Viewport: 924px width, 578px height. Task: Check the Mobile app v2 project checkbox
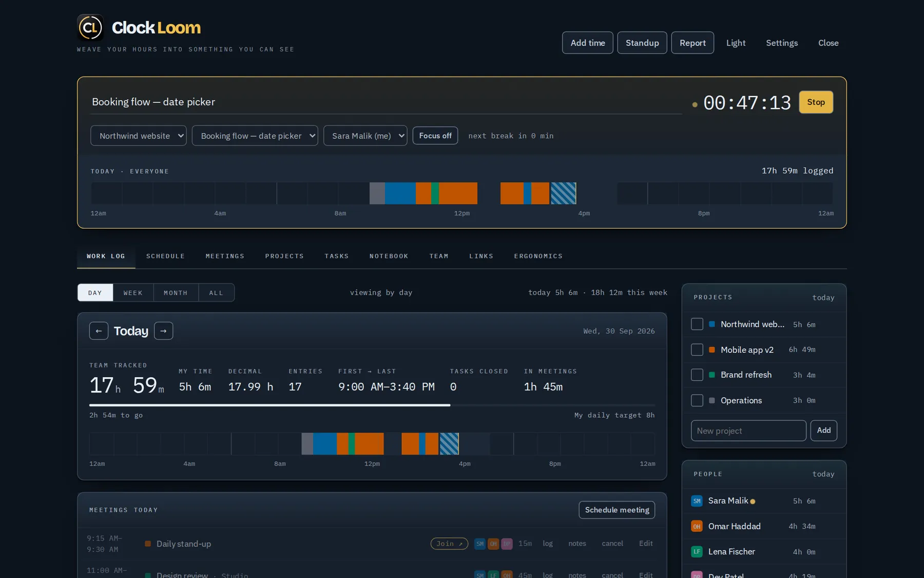(697, 350)
